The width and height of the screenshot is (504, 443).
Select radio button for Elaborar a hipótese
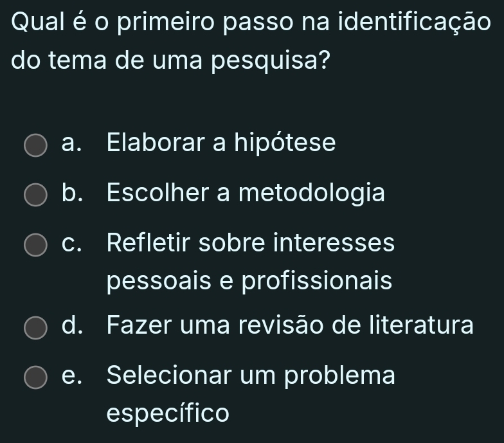[x=36, y=145]
